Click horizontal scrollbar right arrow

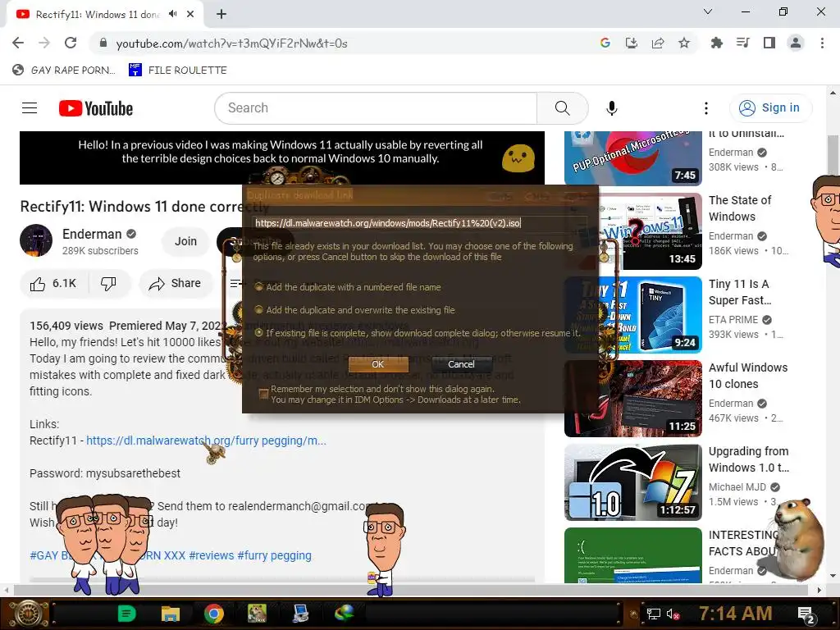[819, 590]
